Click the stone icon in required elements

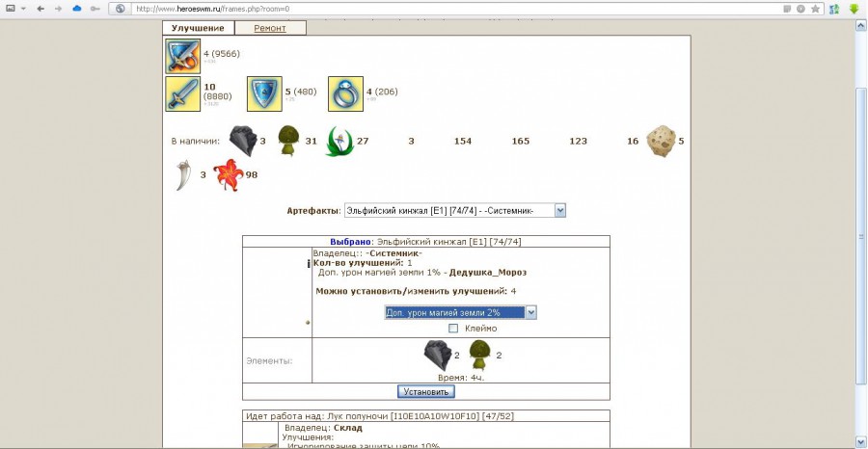click(438, 356)
